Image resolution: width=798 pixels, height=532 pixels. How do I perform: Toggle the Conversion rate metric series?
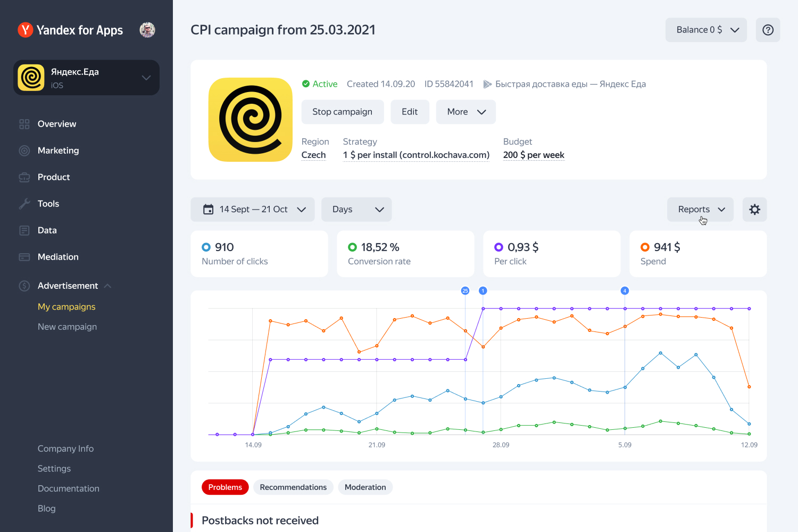(x=352, y=247)
